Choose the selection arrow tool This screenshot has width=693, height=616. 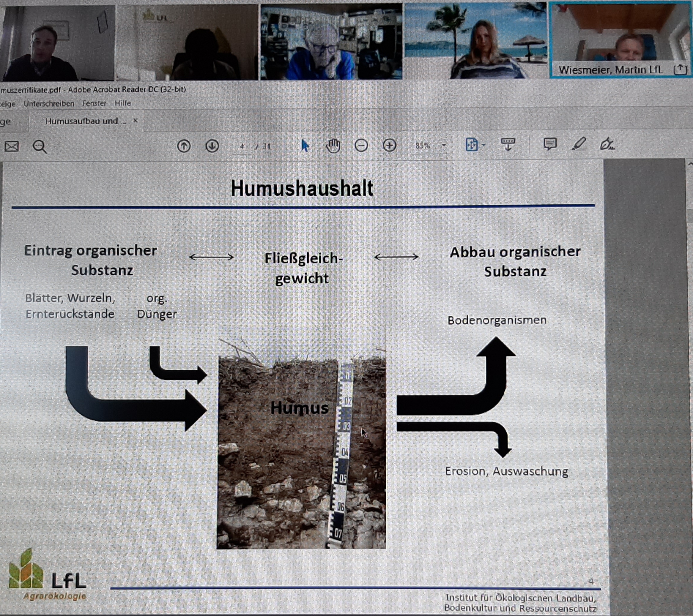pyautogui.click(x=305, y=146)
